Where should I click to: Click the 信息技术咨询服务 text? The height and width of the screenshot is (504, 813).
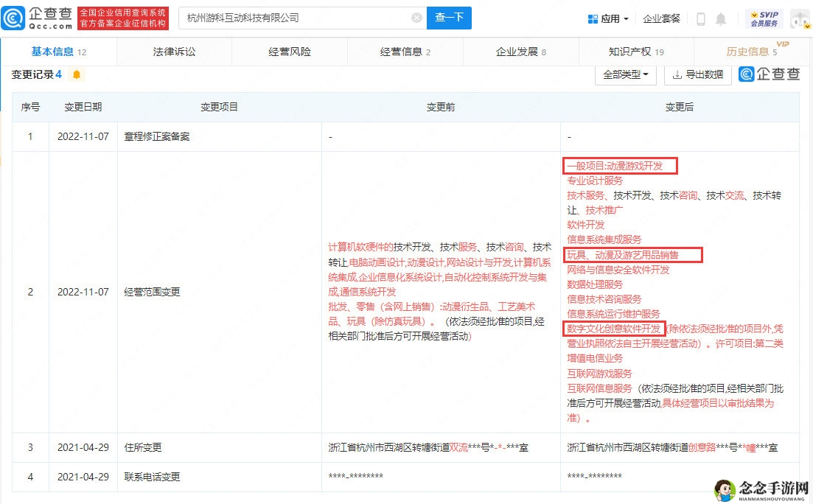pyautogui.click(x=604, y=300)
